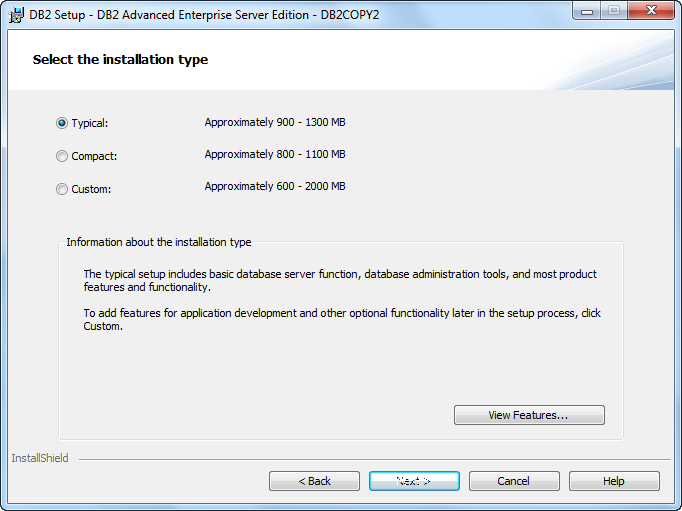Viewport: 682px width, 511px height.
Task: Click the InstallShield label
Action: point(40,458)
